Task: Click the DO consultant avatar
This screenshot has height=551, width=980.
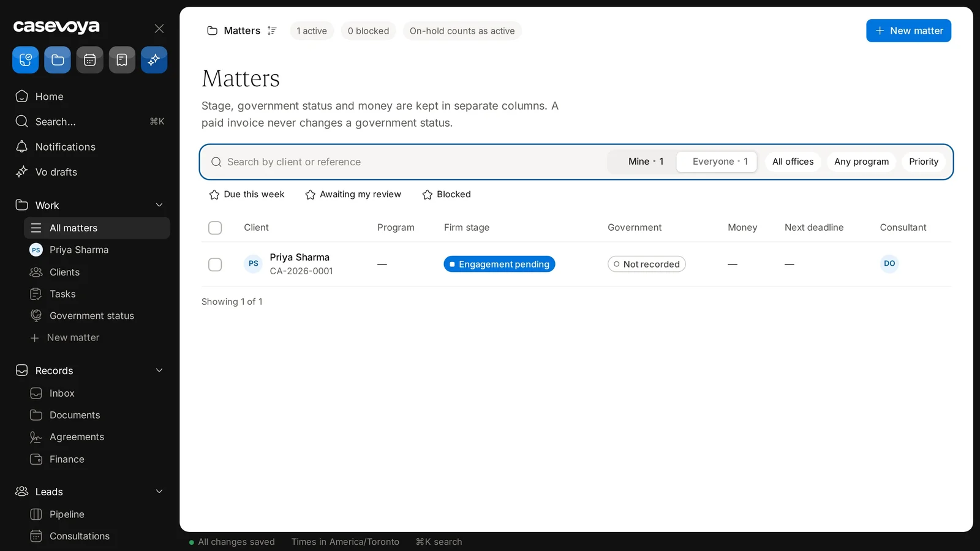Action: click(889, 264)
